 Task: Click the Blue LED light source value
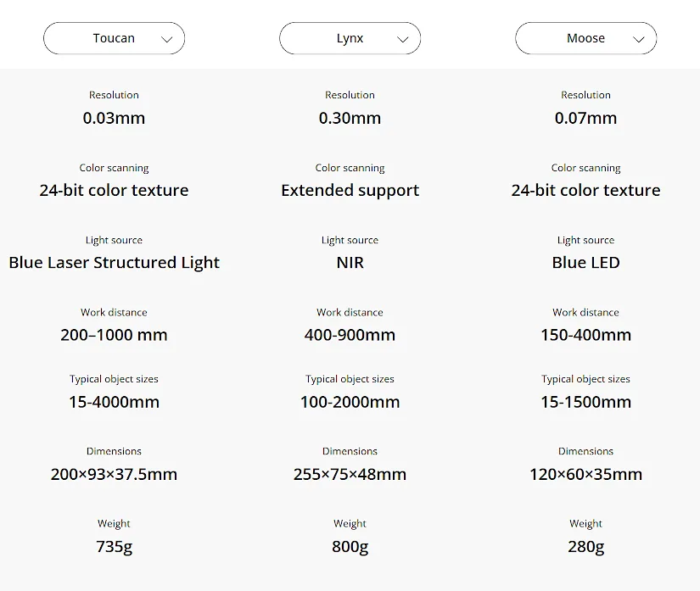[x=585, y=262]
